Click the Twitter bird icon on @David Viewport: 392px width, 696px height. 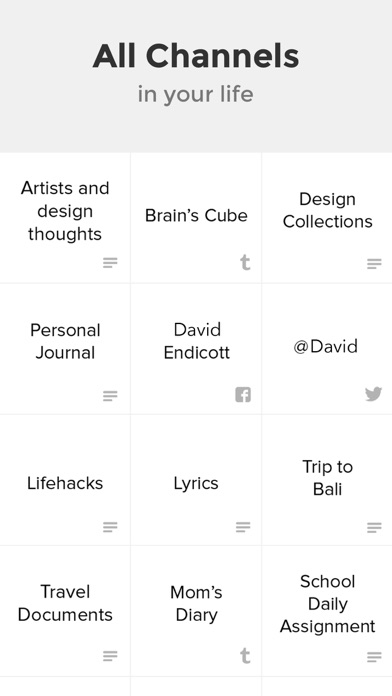pos(373,394)
